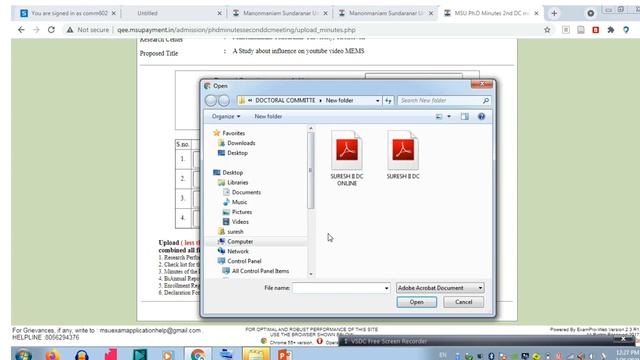640x360 pixels.
Task: Bookmark this page with the star icon
Action: coord(547,30)
